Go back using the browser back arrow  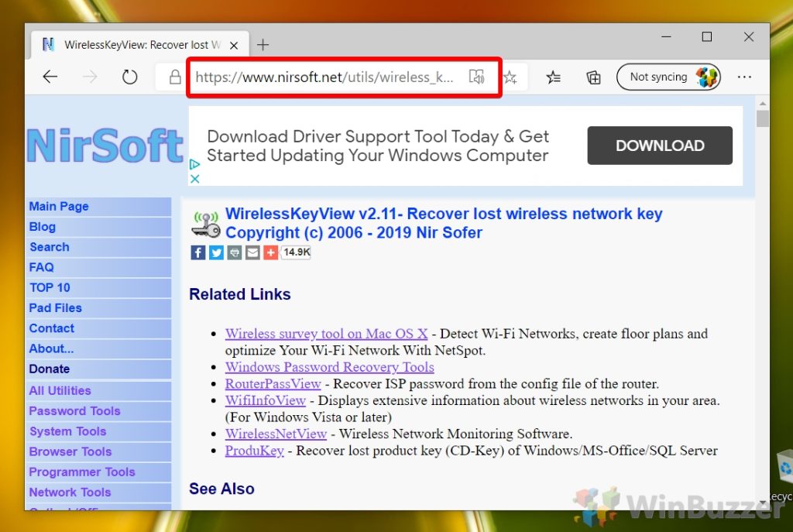(50, 77)
